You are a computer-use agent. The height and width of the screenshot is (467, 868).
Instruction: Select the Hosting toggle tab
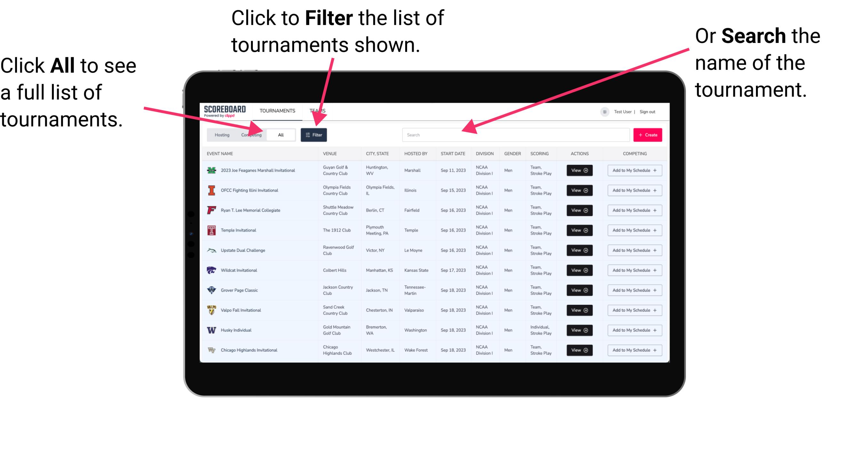coord(220,134)
